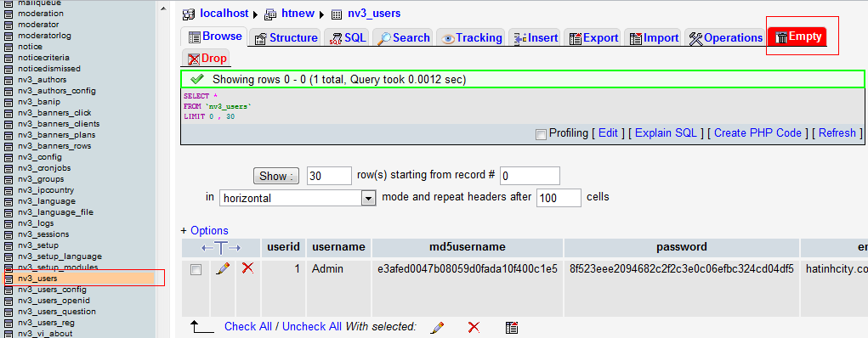This screenshot has height=338, width=868.
Task: Click the red X delete icon in Admin row
Action: point(248,269)
